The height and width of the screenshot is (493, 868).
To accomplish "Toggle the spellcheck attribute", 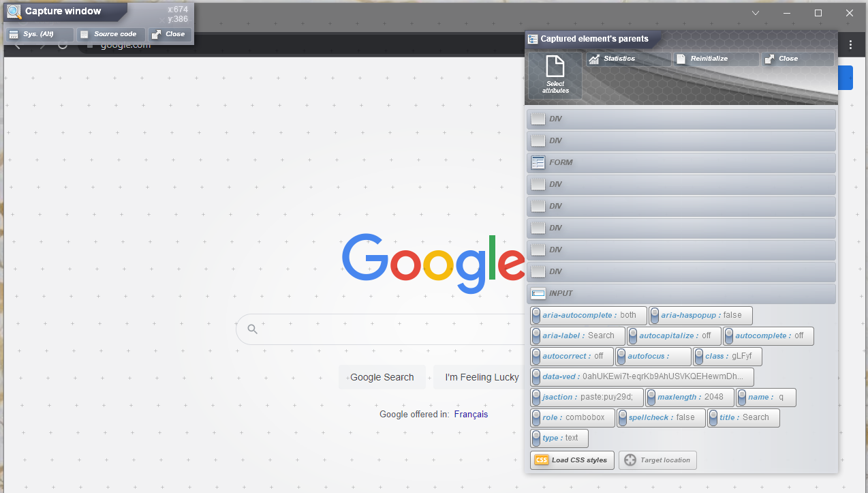I will click(661, 418).
